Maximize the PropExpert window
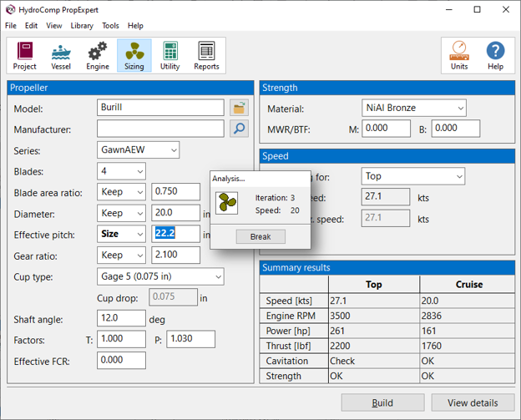 coord(477,10)
